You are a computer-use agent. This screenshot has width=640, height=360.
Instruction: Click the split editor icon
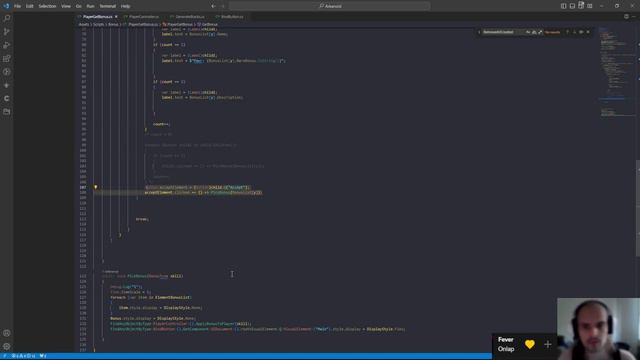coord(626,17)
